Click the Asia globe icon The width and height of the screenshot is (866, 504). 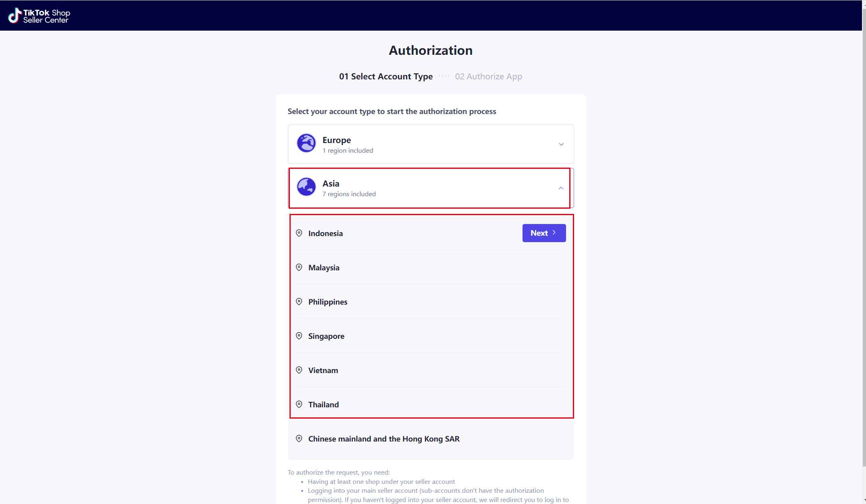[306, 187]
